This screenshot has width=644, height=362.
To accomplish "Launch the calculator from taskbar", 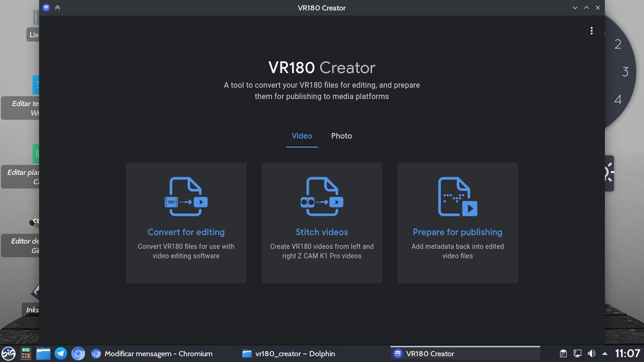I will [x=26, y=353].
